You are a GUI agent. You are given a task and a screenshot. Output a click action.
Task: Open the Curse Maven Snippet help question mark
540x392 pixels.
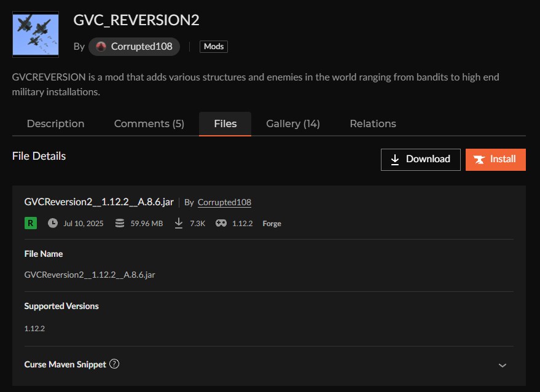tap(114, 364)
